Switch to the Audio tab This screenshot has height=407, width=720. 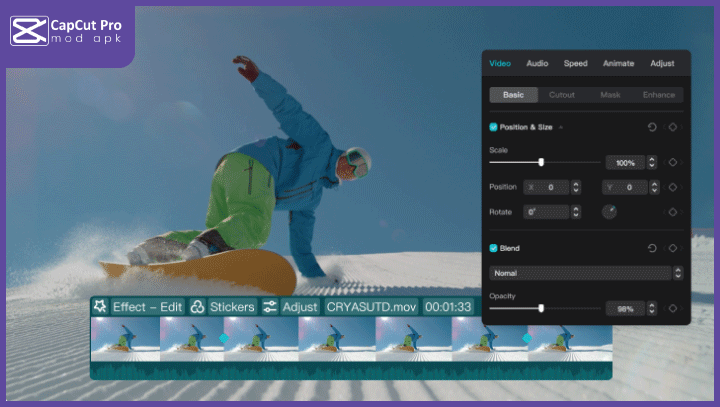click(537, 64)
